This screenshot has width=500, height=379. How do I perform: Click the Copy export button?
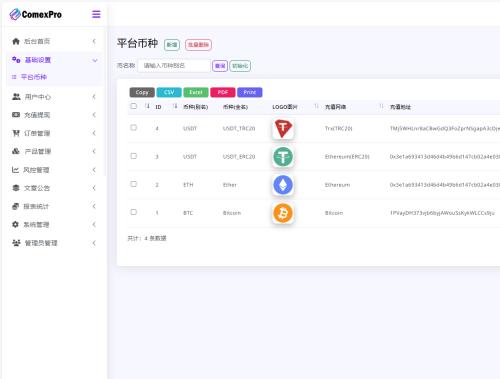click(x=142, y=92)
